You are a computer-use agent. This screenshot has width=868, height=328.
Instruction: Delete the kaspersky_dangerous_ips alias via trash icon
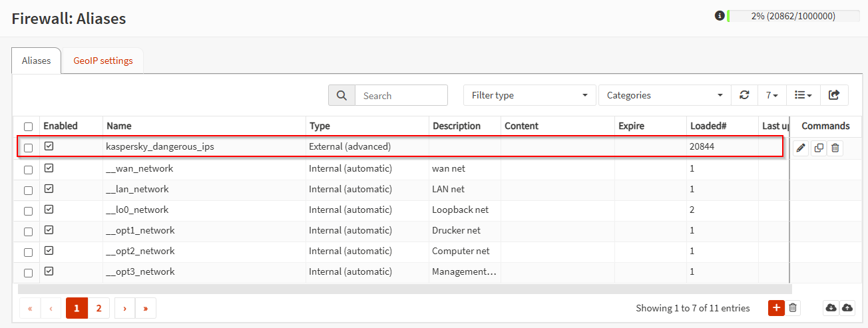point(835,148)
